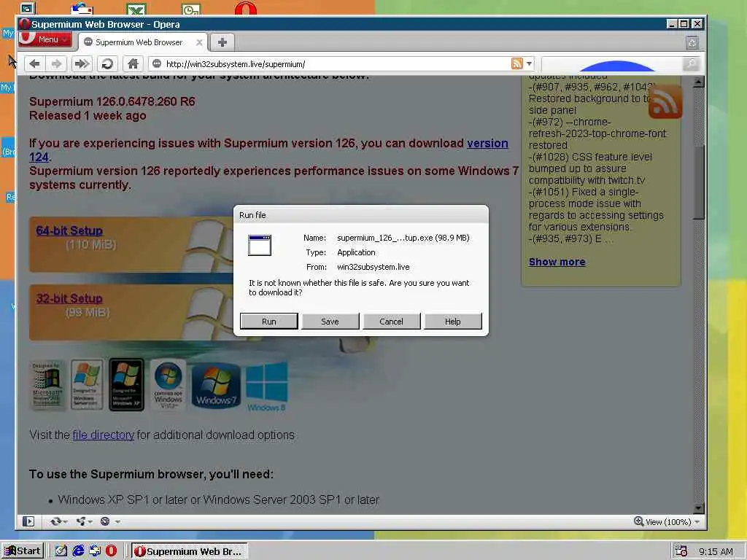Run the downloaded supermium setup file
The height and width of the screenshot is (560, 747).
pos(268,322)
